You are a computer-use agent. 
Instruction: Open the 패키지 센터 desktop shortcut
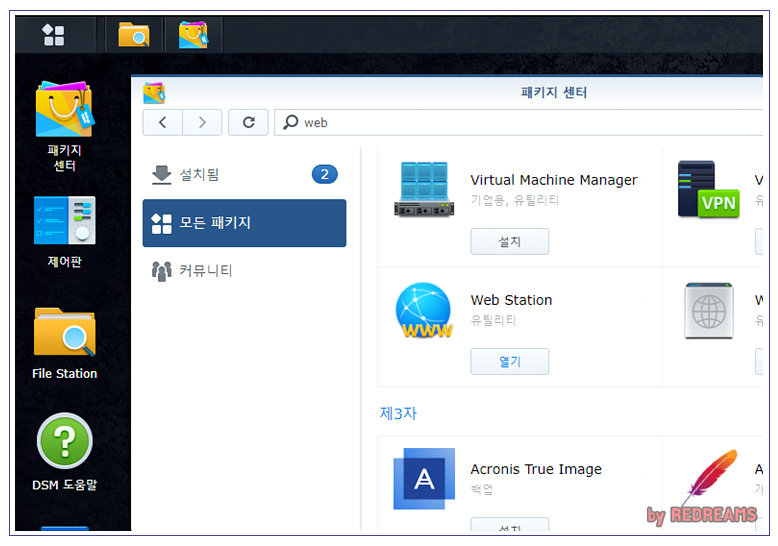click(64, 127)
